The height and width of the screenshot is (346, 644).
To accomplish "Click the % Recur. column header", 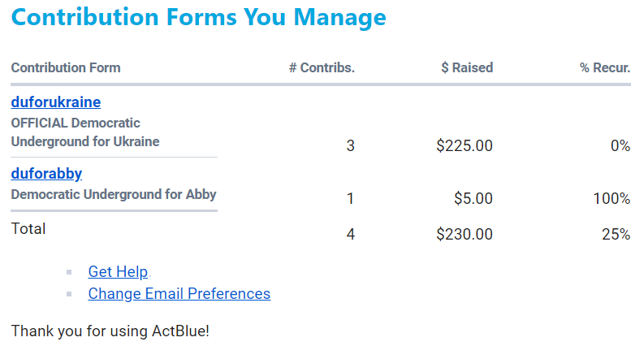I will coord(604,68).
